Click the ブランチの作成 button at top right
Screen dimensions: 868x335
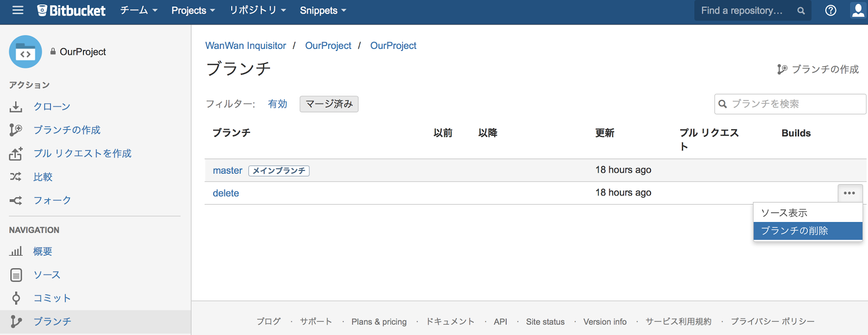click(818, 69)
